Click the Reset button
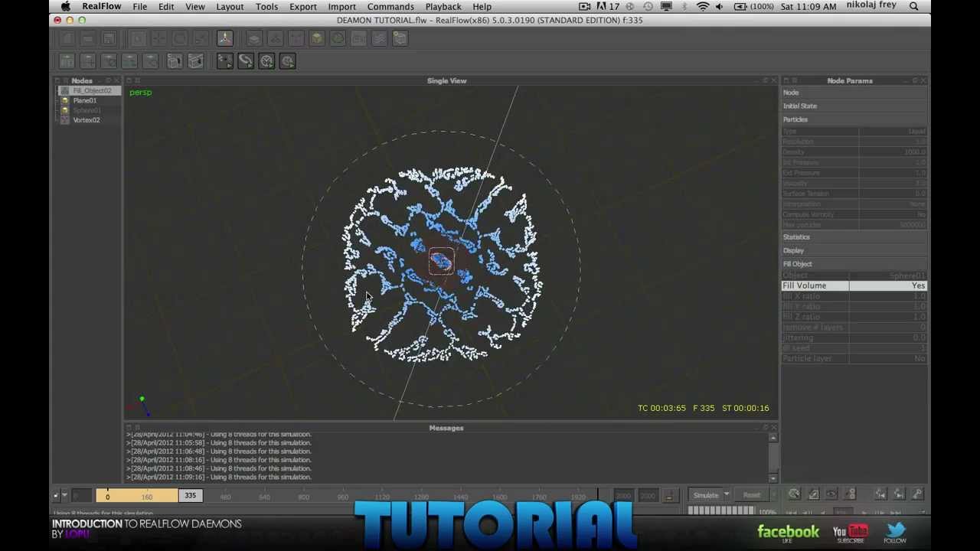The image size is (980, 551). (x=752, y=495)
